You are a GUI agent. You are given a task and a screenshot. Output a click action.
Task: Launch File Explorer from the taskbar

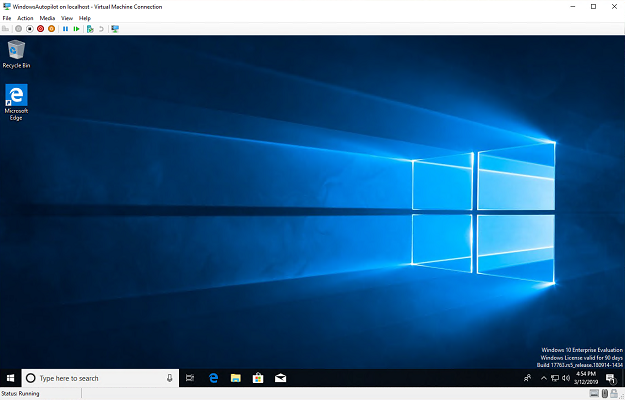pos(236,378)
